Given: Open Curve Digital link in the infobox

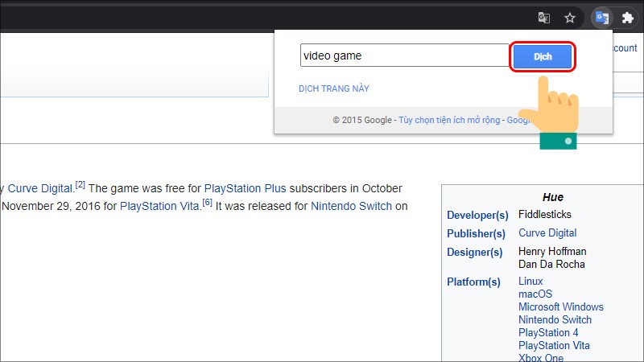Looking at the screenshot, I should 547,233.
